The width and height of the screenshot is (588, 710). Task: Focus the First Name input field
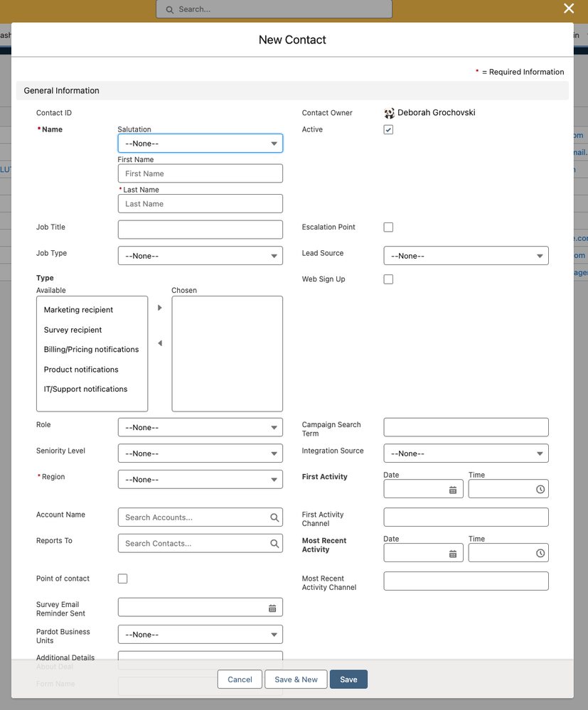tap(201, 173)
